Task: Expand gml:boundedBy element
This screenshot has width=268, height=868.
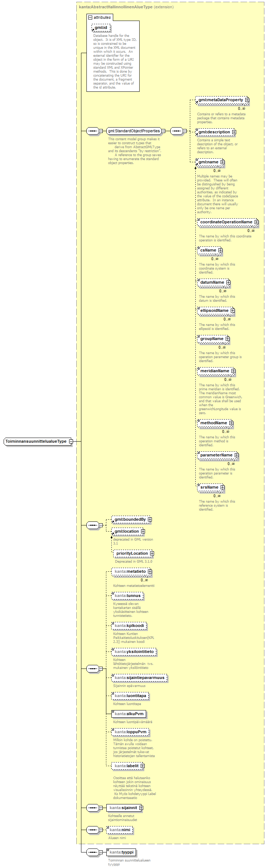Action: pos(150,519)
